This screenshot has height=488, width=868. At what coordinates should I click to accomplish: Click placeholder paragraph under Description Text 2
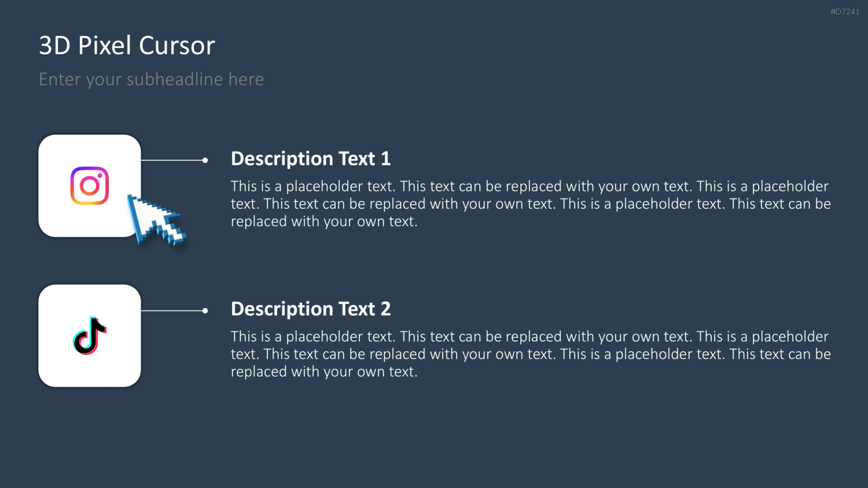click(x=531, y=354)
